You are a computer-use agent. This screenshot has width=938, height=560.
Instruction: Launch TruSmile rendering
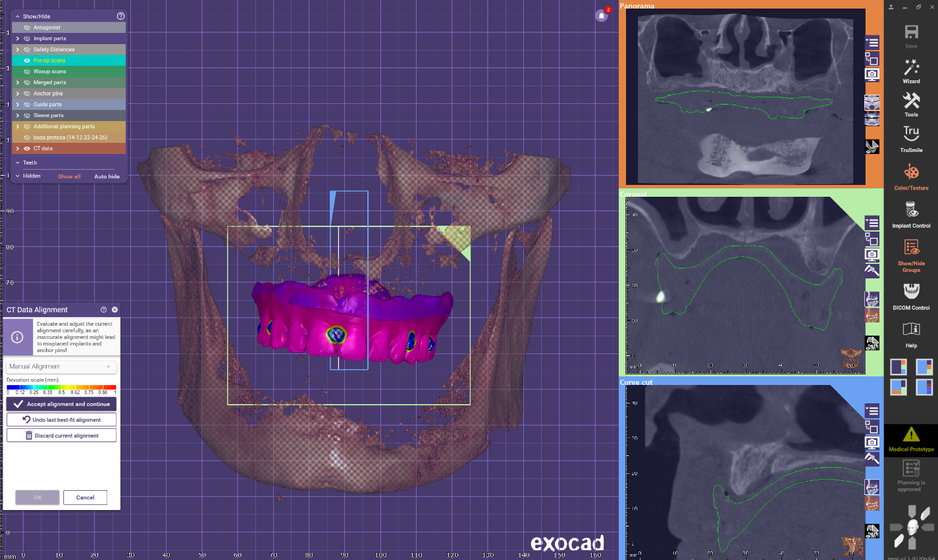tap(911, 139)
